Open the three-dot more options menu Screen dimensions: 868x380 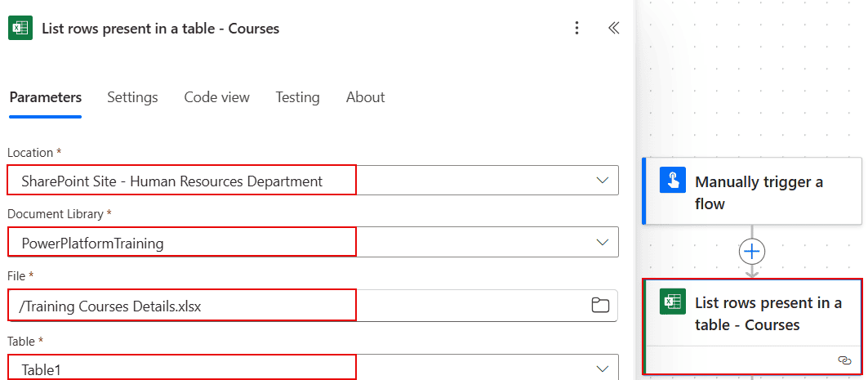pos(576,28)
